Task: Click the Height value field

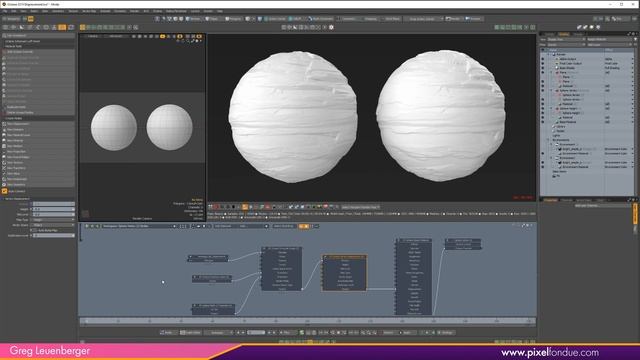Action: pyautogui.click(x=53, y=209)
